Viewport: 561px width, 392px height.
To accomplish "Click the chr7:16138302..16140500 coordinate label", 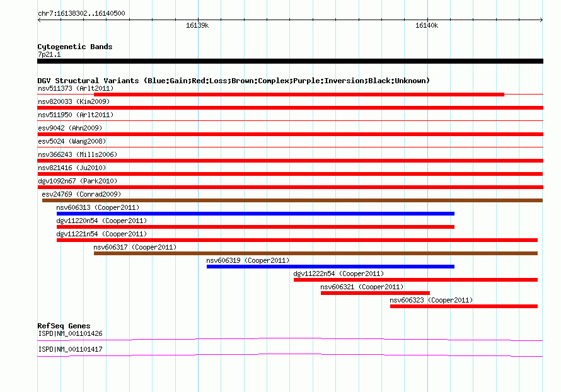I will point(81,13).
